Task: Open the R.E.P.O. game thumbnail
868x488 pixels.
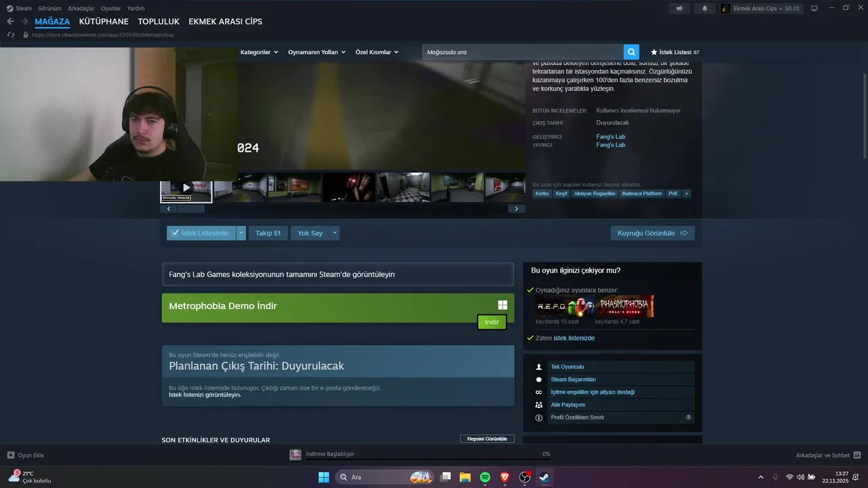Action: pos(564,306)
